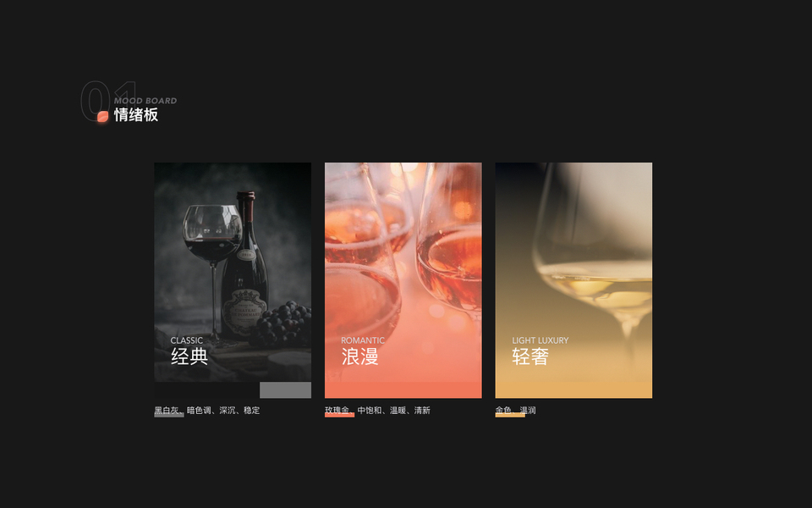
Task: Click the orange leaf icon beside 情绪板
Action: coord(102,117)
